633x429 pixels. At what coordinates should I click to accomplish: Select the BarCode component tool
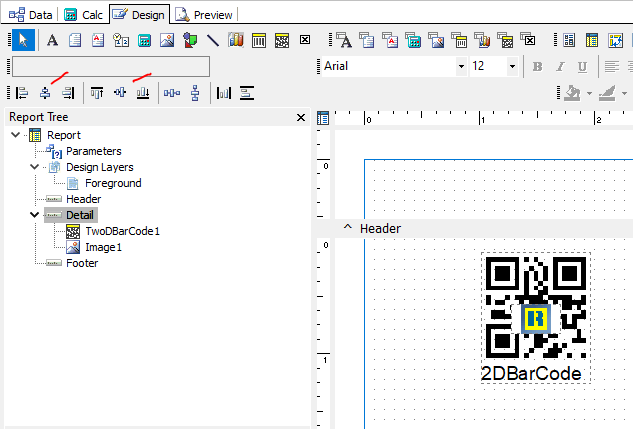point(259,40)
